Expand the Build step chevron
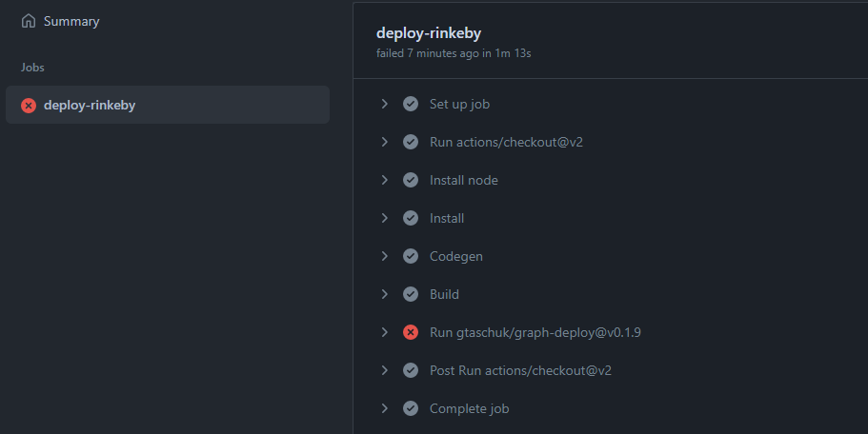The height and width of the screenshot is (434, 868). tap(385, 294)
